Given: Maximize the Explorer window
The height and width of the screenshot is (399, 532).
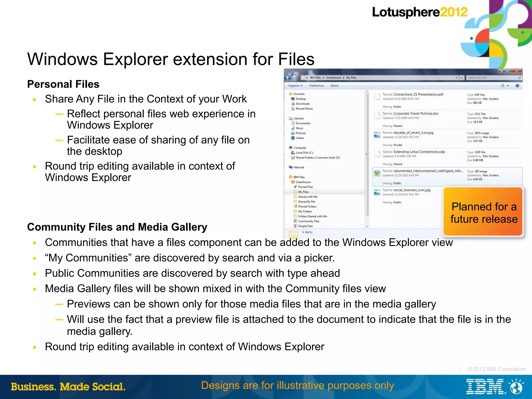Looking at the screenshot, I should 508,71.
